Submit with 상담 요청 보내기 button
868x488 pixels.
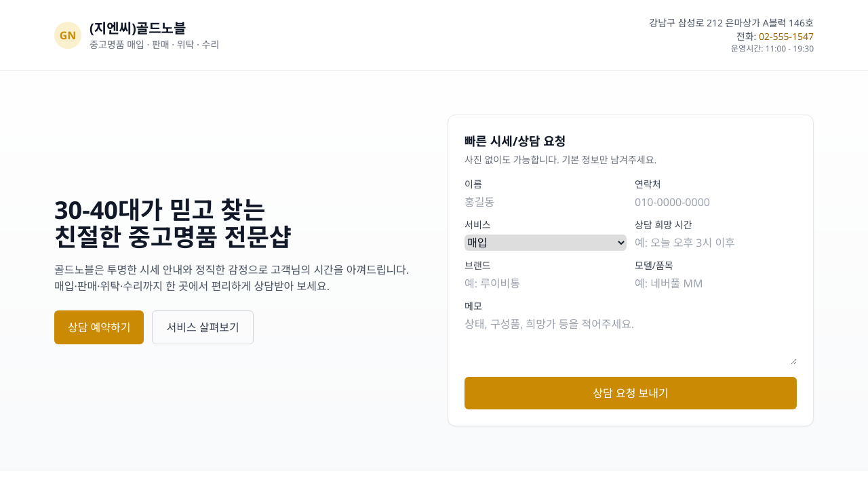(x=630, y=393)
